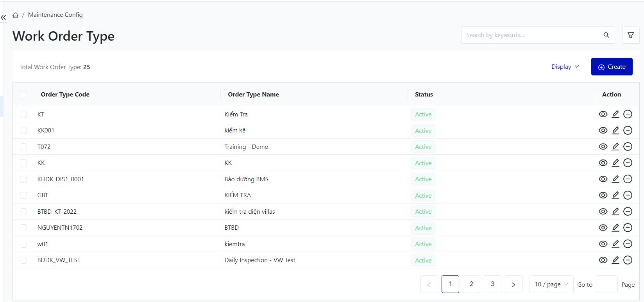The image size is (644, 302).
Task: Open the filter funnel button
Action: point(630,35)
